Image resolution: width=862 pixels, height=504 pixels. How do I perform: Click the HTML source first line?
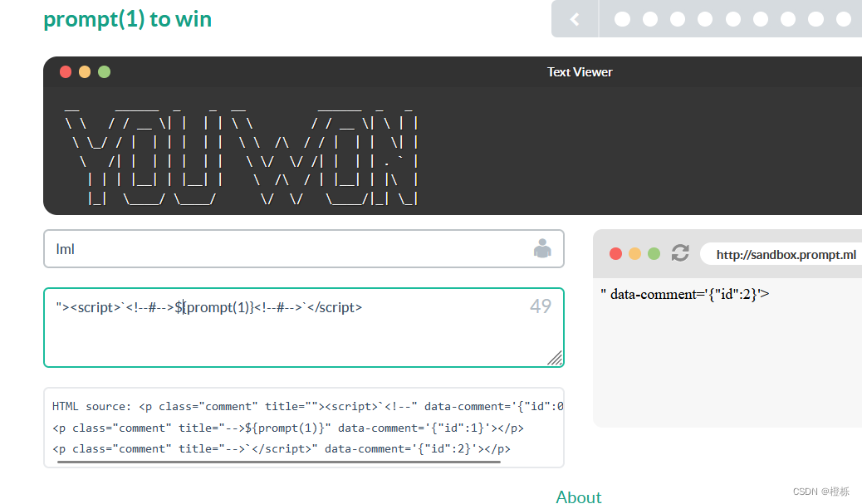point(308,407)
